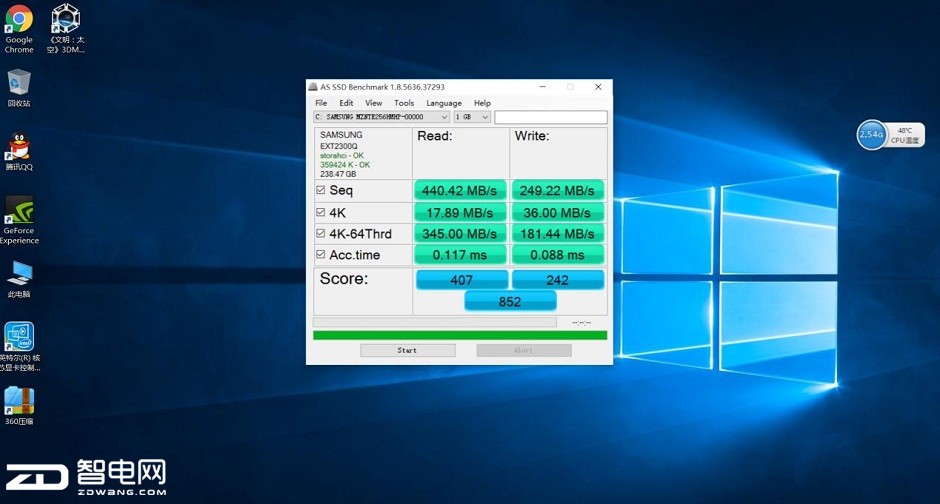
Task: Click the write score 242
Action: pyautogui.click(x=558, y=280)
